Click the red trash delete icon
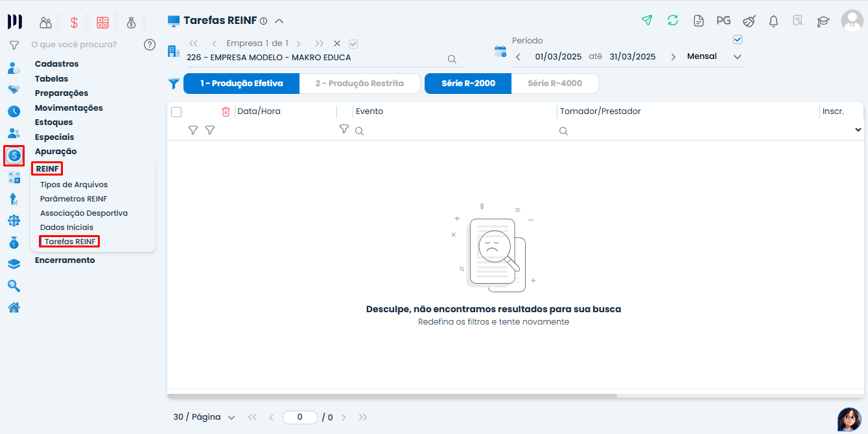 coord(226,111)
